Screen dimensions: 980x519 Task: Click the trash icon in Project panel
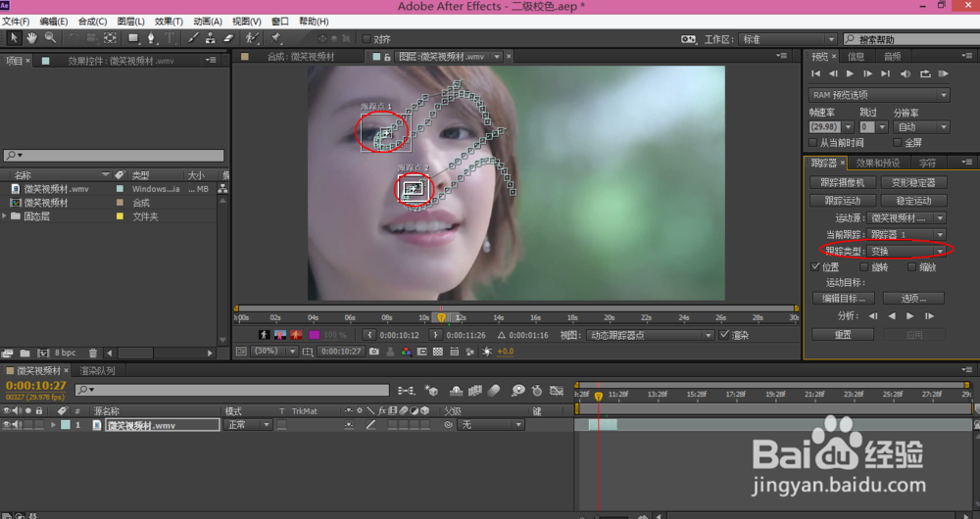pyautogui.click(x=93, y=354)
